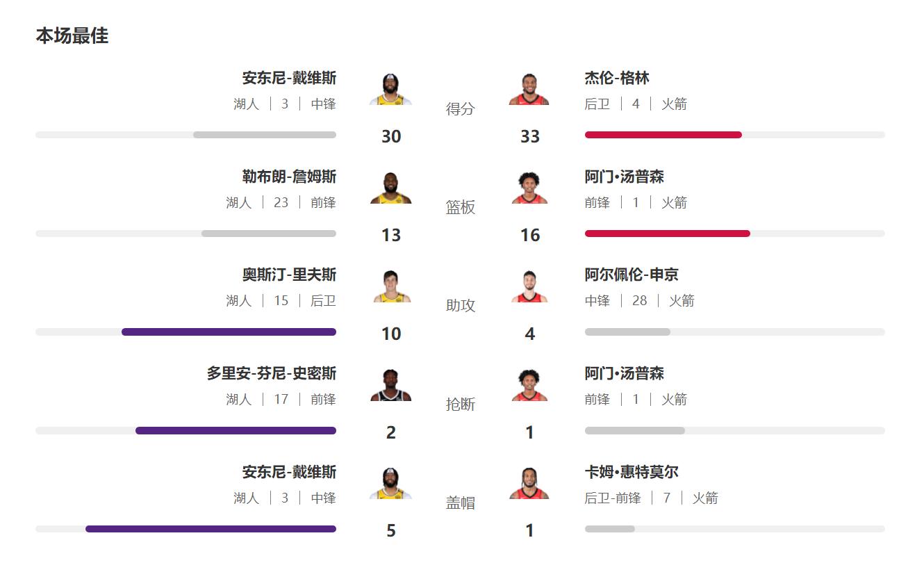Click Anthony Davis's headshot in the 得分 row
924x563 pixels.
390,89
